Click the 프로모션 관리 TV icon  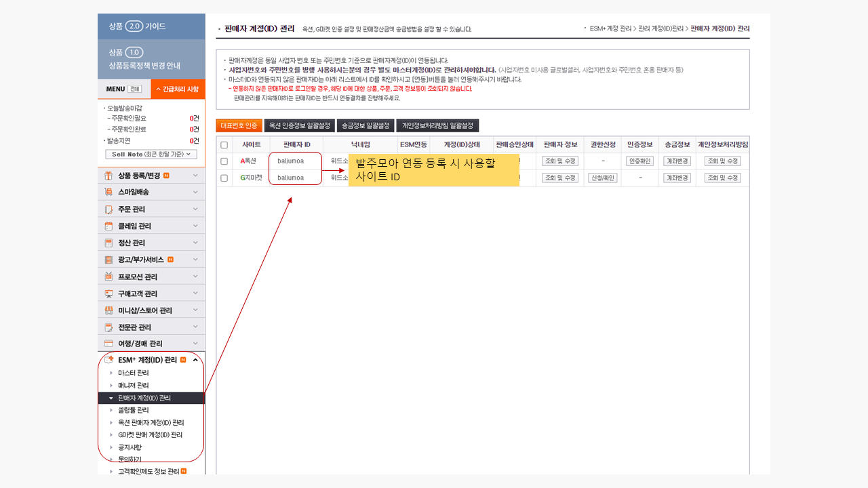pos(108,277)
